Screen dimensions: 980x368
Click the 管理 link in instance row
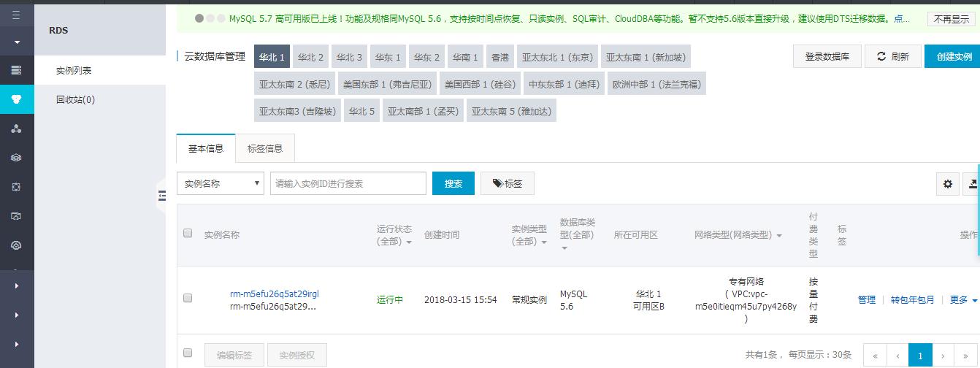[x=867, y=300]
